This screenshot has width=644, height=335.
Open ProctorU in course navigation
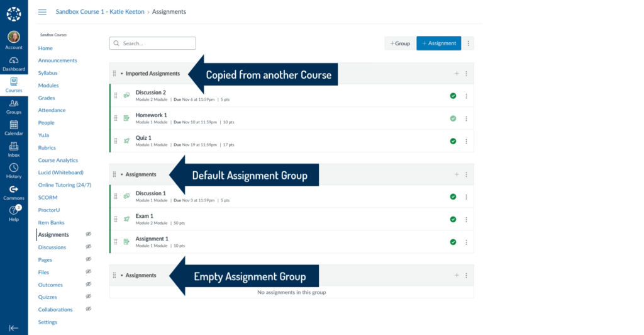pos(49,210)
